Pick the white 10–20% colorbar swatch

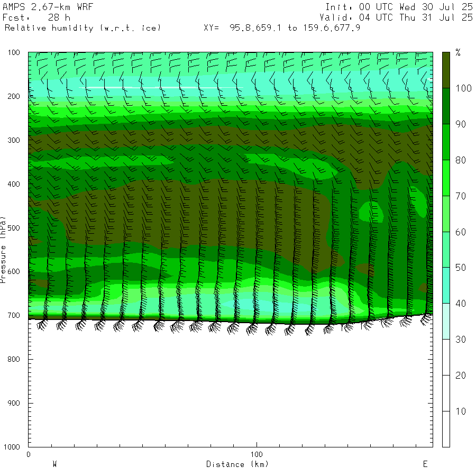pos(446,393)
